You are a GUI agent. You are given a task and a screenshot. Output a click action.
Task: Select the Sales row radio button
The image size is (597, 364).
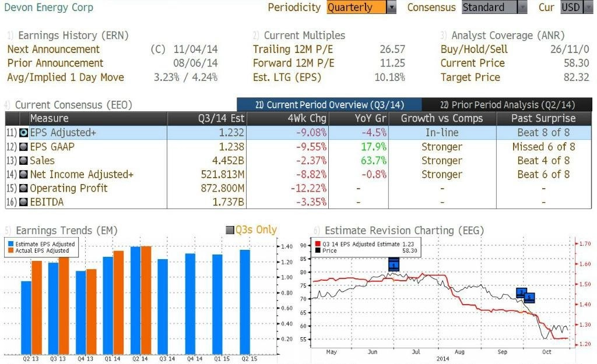23,161
